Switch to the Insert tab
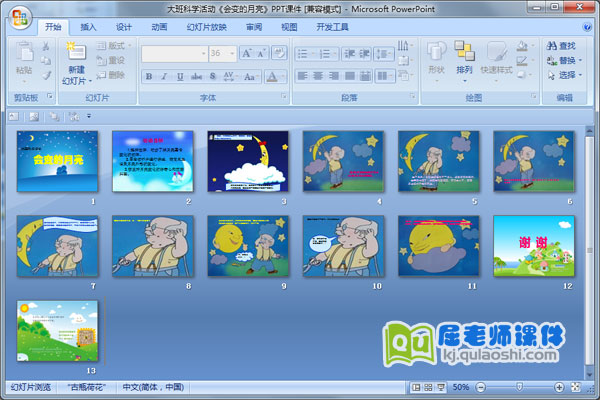 88,27
